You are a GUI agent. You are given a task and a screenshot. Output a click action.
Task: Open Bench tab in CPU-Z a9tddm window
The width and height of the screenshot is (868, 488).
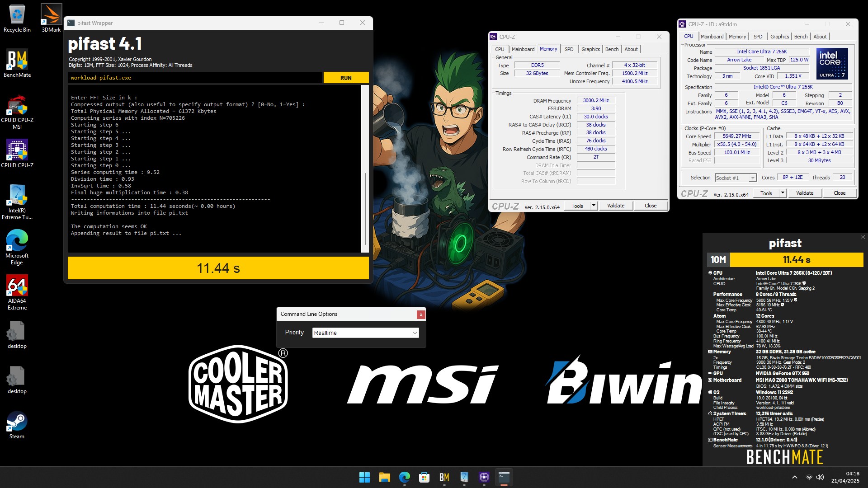coord(801,37)
